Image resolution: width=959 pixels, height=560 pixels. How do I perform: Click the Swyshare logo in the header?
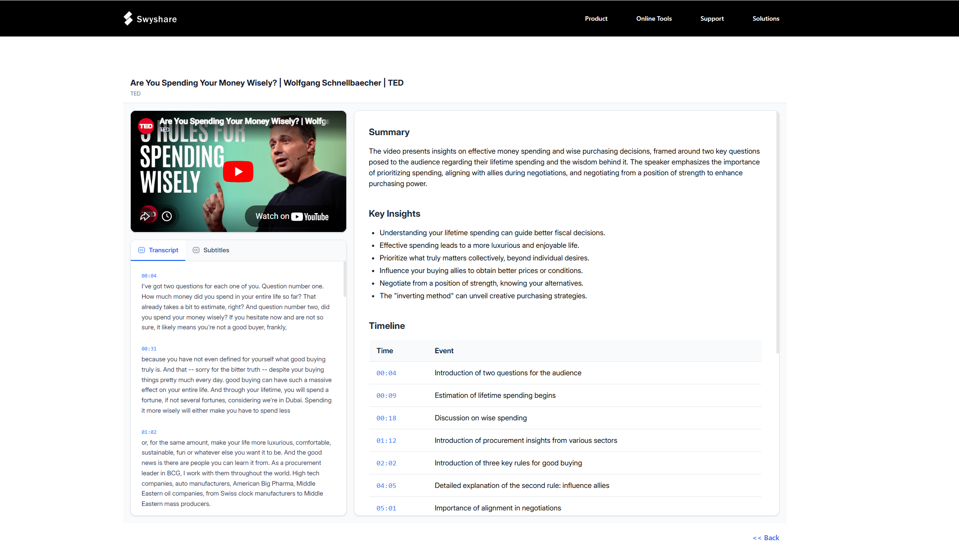click(150, 18)
